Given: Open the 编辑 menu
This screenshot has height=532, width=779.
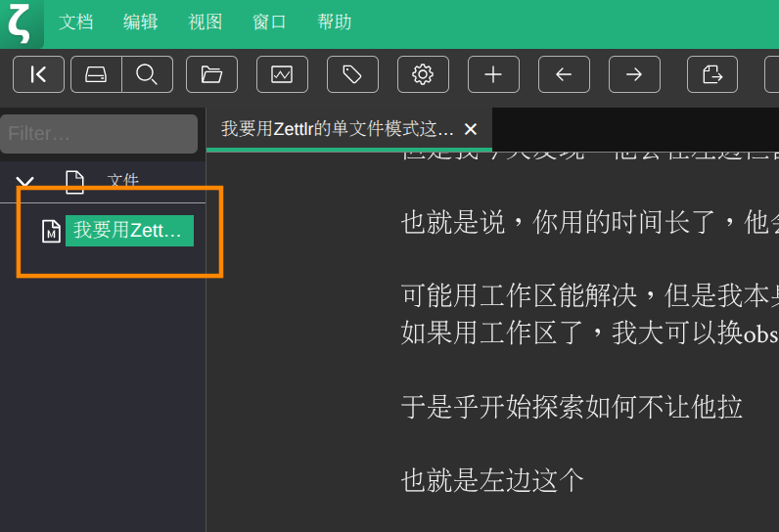Looking at the screenshot, I should click(141, 22).
